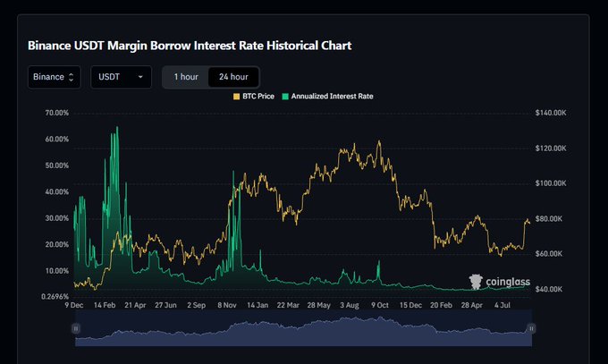
Task: Click the 14 Feb date label
Action: 105,305
